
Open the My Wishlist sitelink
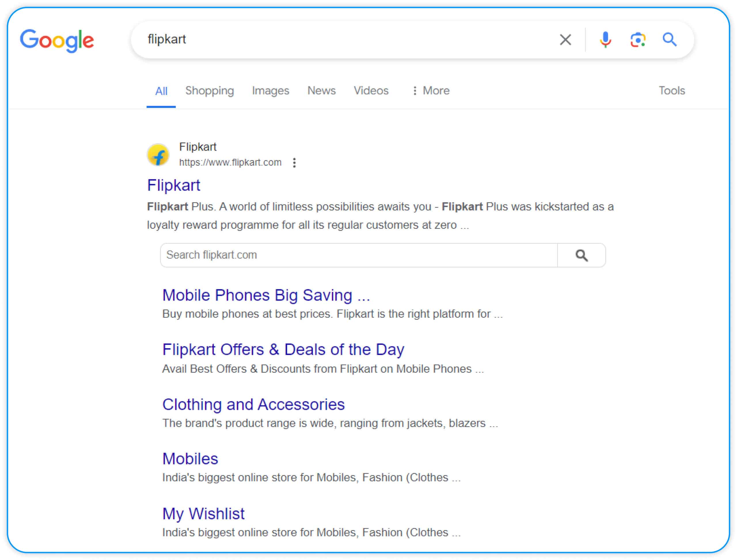(x=204, y=514)
